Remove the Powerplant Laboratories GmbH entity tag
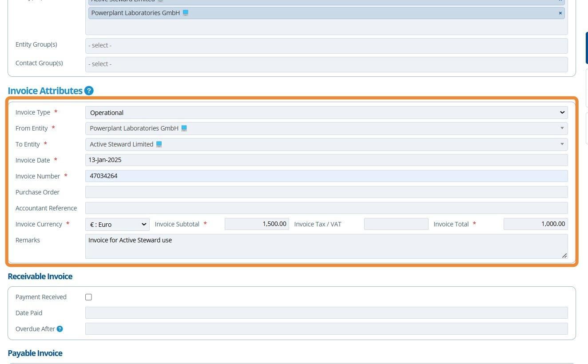Screen dimensions: 588x364 (560, 13)
